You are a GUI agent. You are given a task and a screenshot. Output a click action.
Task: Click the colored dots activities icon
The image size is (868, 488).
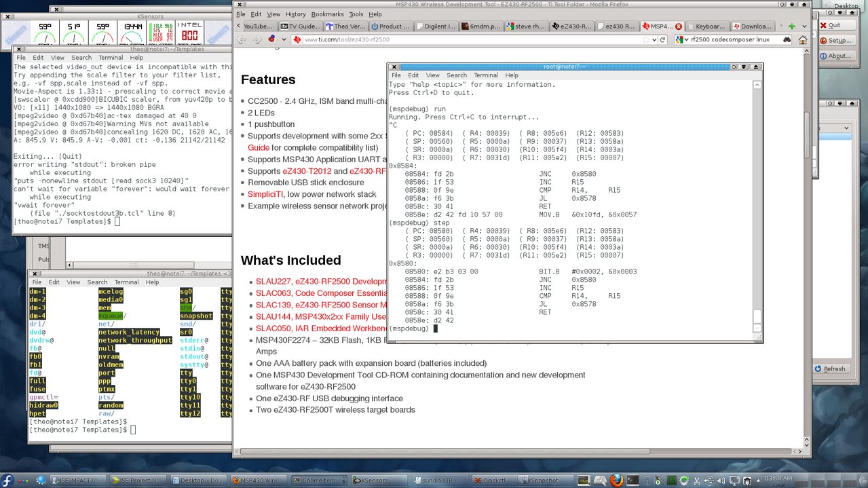point(23,481)
